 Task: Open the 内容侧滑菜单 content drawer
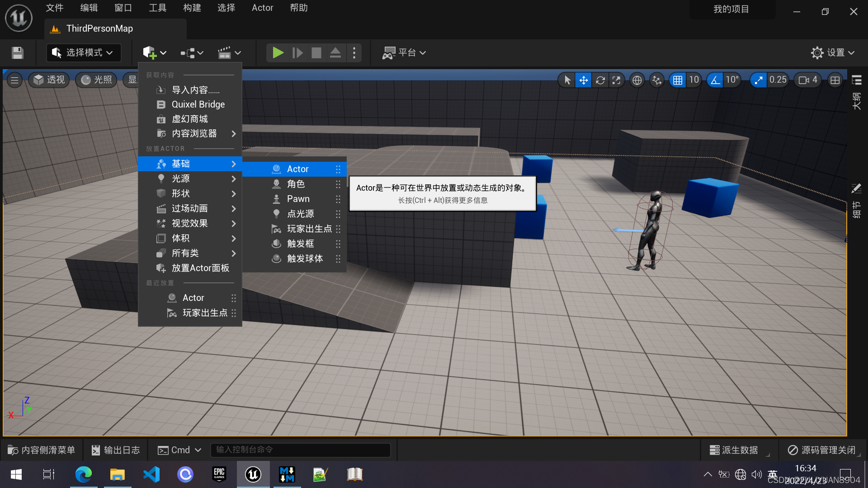pyautogui.click(x=42, y=450)
